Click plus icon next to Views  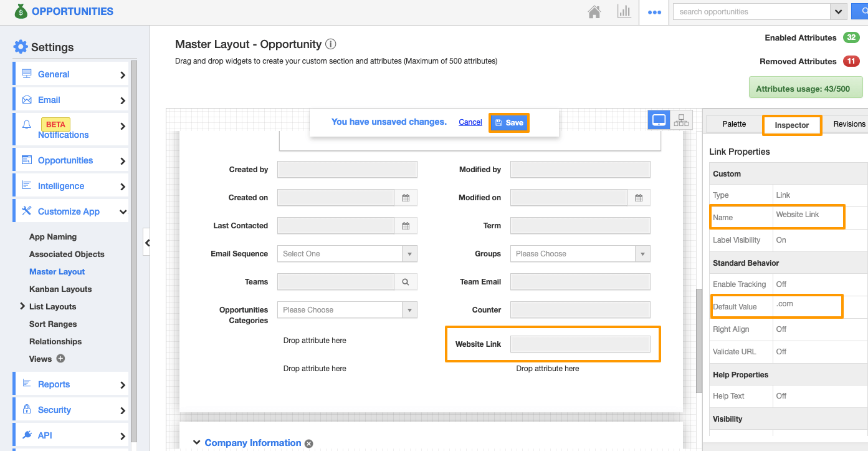[60, 359]
